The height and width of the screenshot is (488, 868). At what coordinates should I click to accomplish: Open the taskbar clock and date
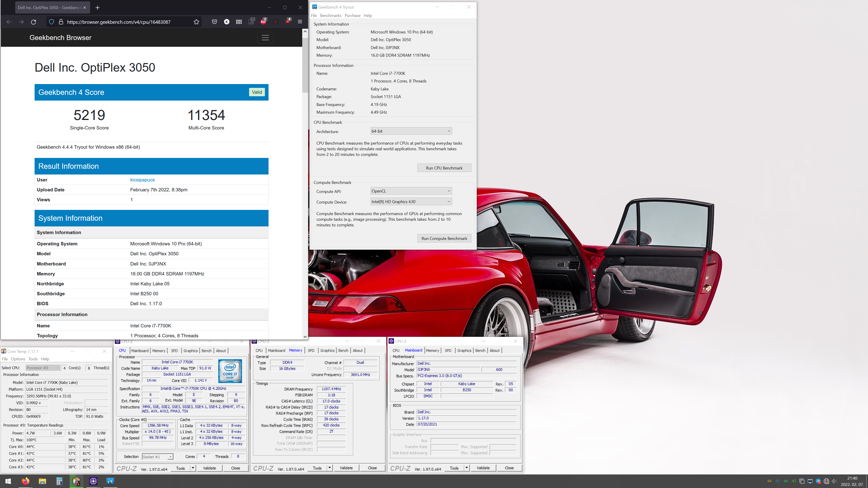[x=852, y=481]
